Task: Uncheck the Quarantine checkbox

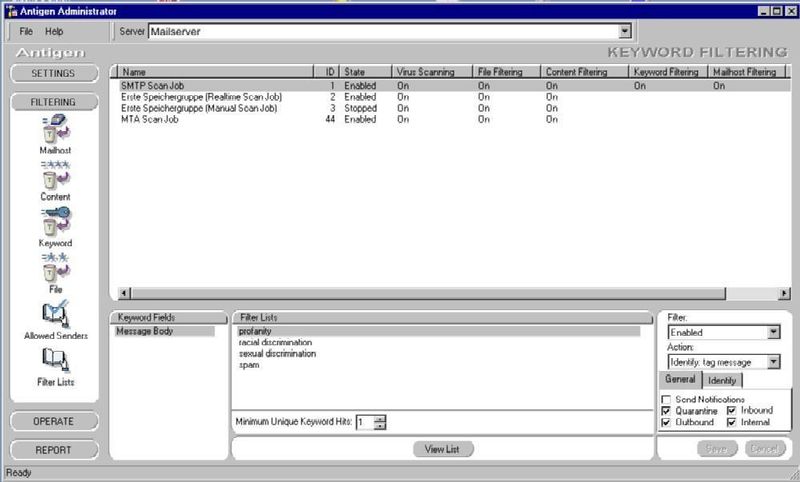Action: point(666,411)
